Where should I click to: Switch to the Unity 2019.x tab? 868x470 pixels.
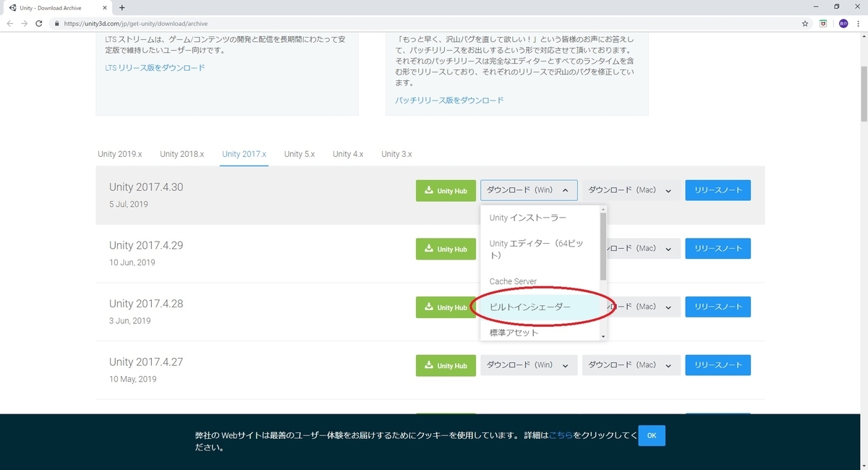click(120, 154)
